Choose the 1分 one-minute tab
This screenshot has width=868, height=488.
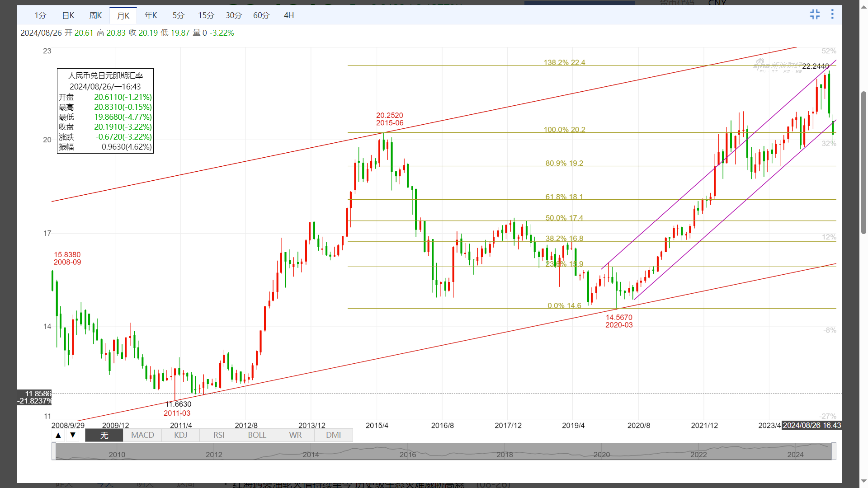[40, 15]
